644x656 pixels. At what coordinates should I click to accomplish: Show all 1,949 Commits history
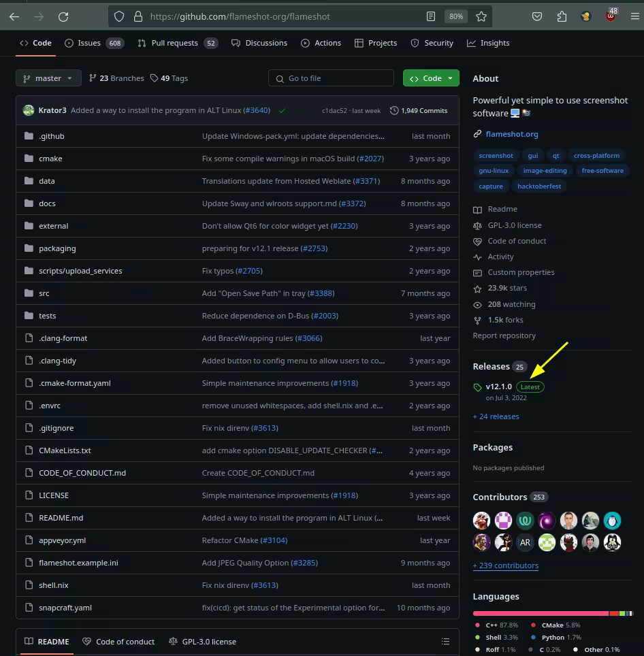coord(419,110)
